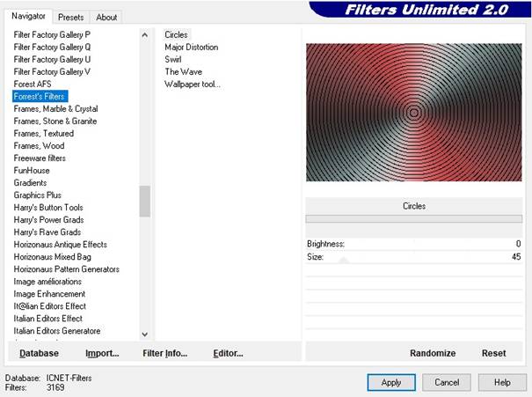
Task: Select the Forest AFS category
Action: click(x=33, y=84)
